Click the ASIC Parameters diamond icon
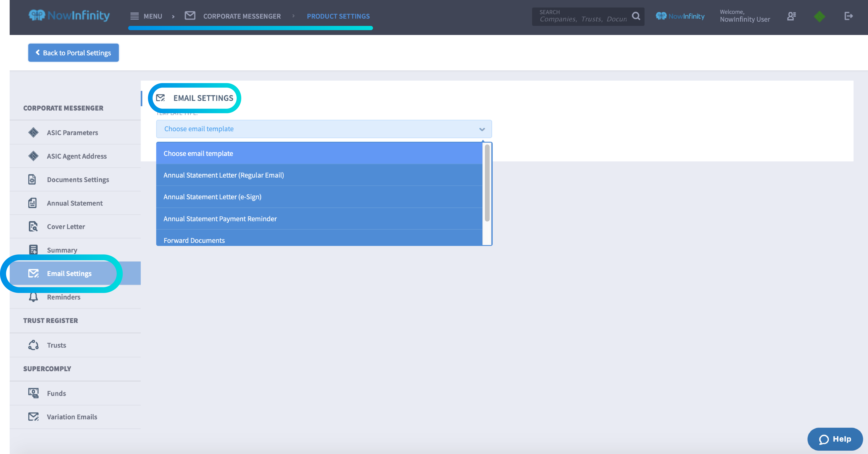868x454 pixels. (x=33, y=133)
